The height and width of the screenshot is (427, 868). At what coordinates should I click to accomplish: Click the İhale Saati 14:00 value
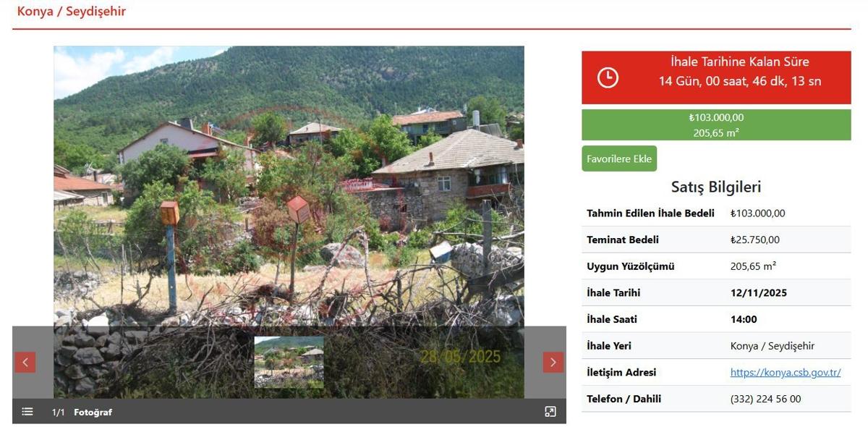[x=744, y=319]
